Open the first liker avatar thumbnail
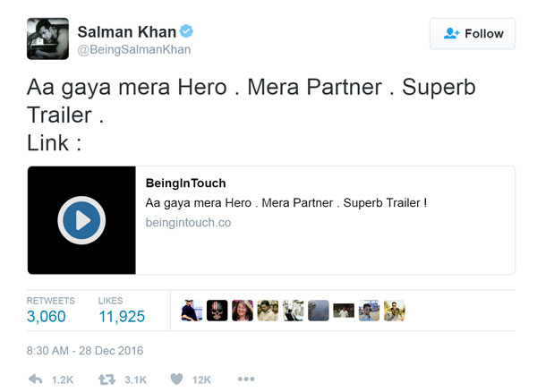Image resolution: width=537 pixels, height=392 pixels. 192,311
